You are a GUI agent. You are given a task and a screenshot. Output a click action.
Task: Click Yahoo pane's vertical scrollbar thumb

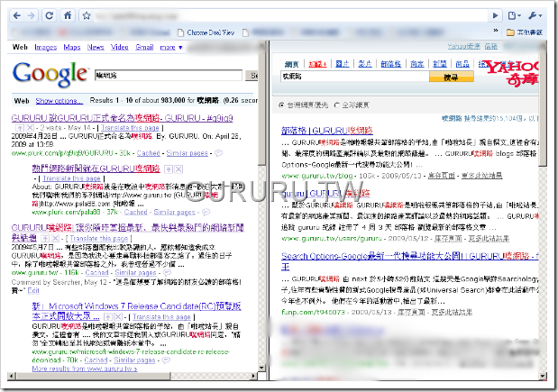(543, 106)
